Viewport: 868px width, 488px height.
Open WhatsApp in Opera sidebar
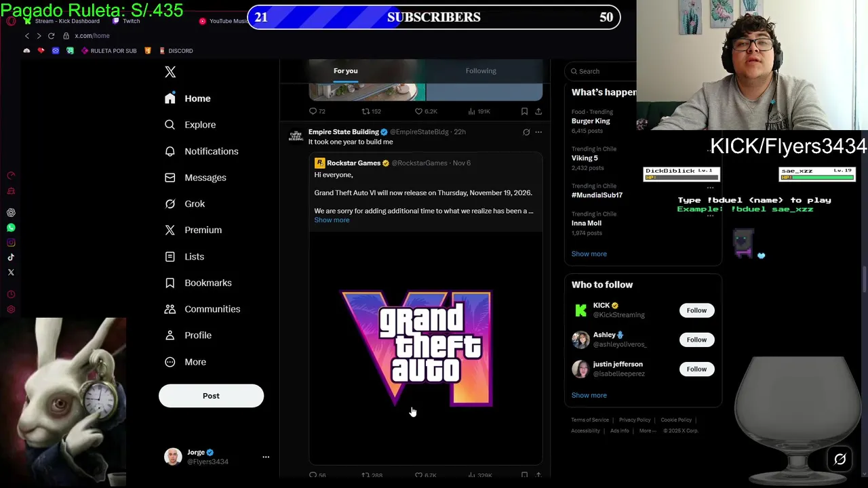(x=11, y=228)
